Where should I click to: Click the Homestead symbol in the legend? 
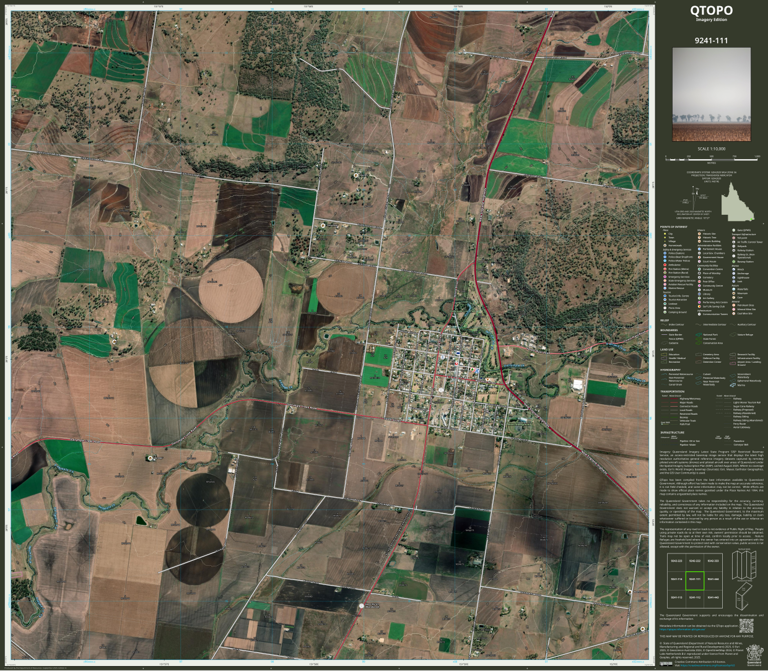[x=665, y=245]
